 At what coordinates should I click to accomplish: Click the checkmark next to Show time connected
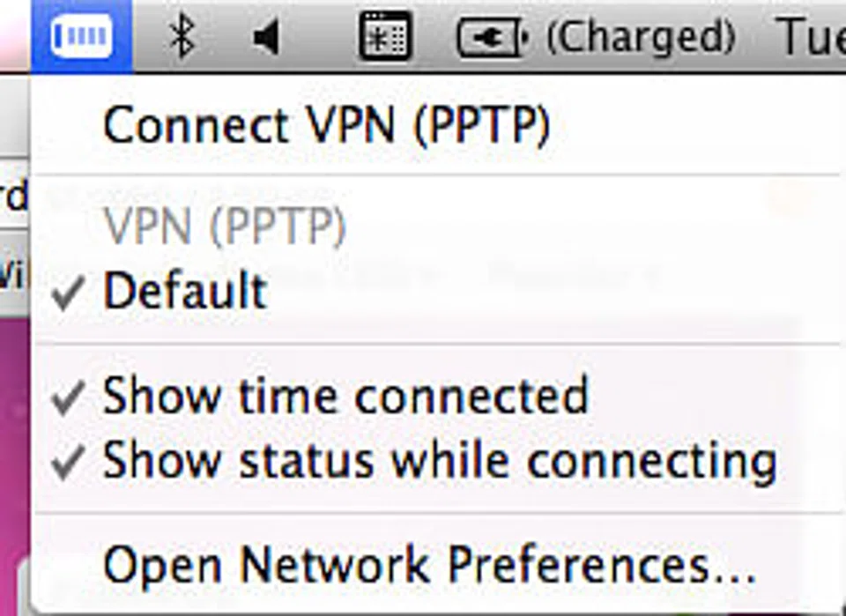(67, 397)
